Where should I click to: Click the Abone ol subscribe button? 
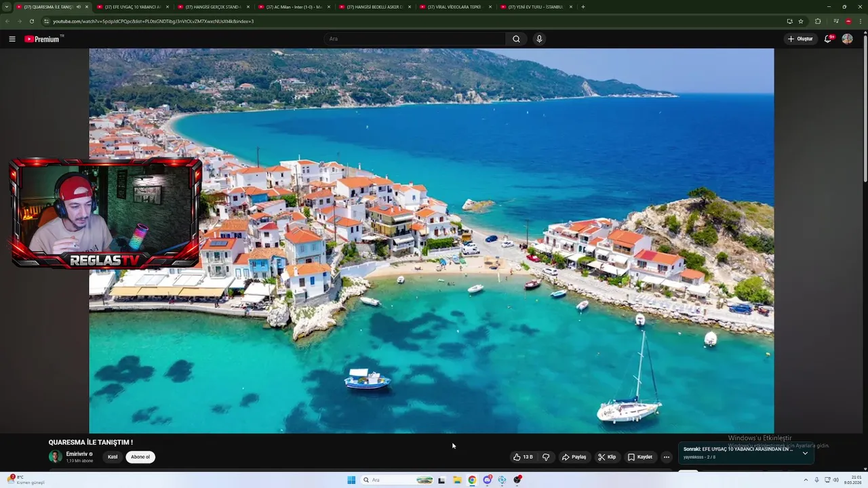click(140, 457)
